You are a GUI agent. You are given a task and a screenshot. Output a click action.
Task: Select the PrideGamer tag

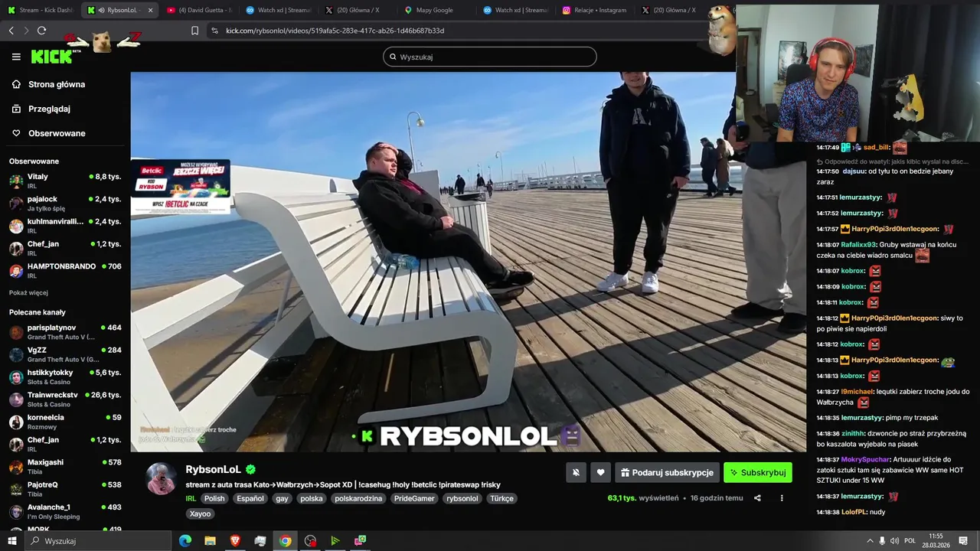[414, 498]
